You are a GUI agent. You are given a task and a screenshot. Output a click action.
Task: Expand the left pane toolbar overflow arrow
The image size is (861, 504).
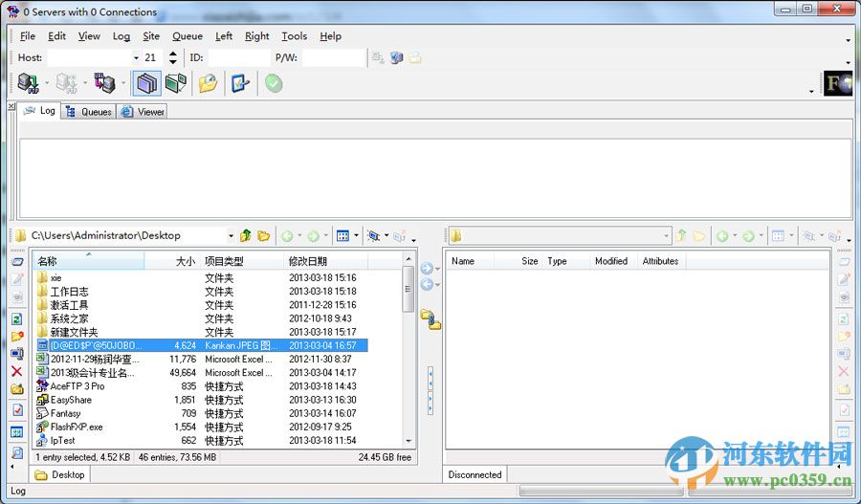click(x=413, y=240)
